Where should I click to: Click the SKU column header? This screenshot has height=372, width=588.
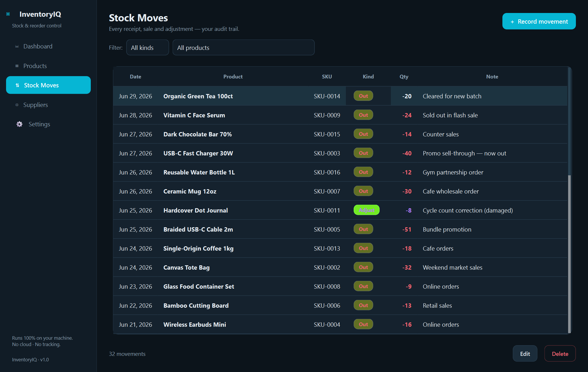pyautogui.click(x=327, y=77)
